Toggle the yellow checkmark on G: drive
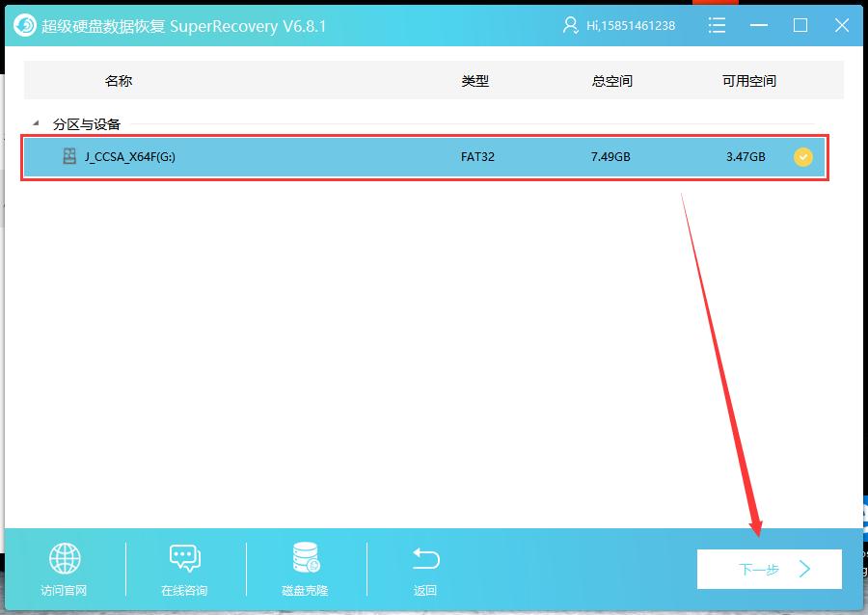Screen dimensions: 868x615 coord(802,156)
